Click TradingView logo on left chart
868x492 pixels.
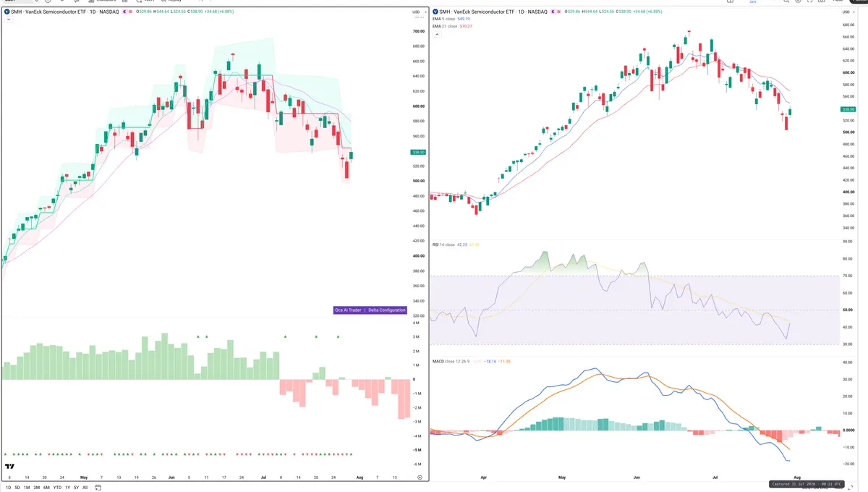pos(10,467)
